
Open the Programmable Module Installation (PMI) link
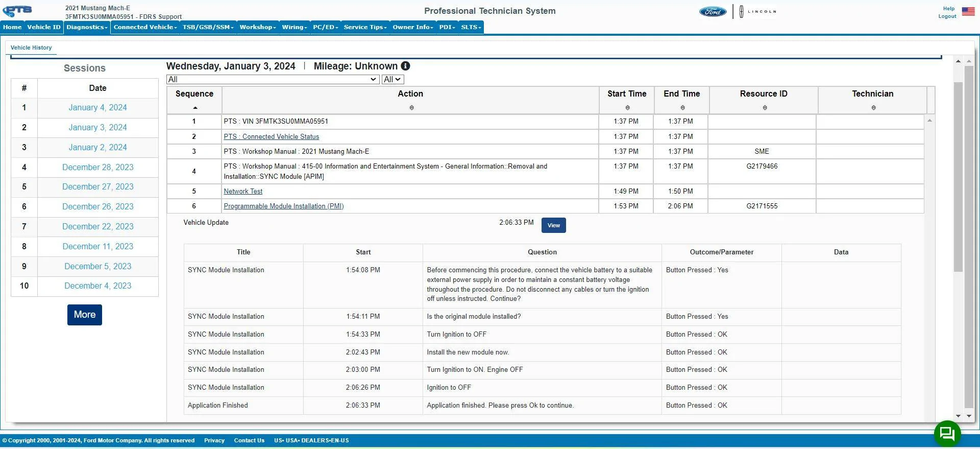tap(284, 206)
